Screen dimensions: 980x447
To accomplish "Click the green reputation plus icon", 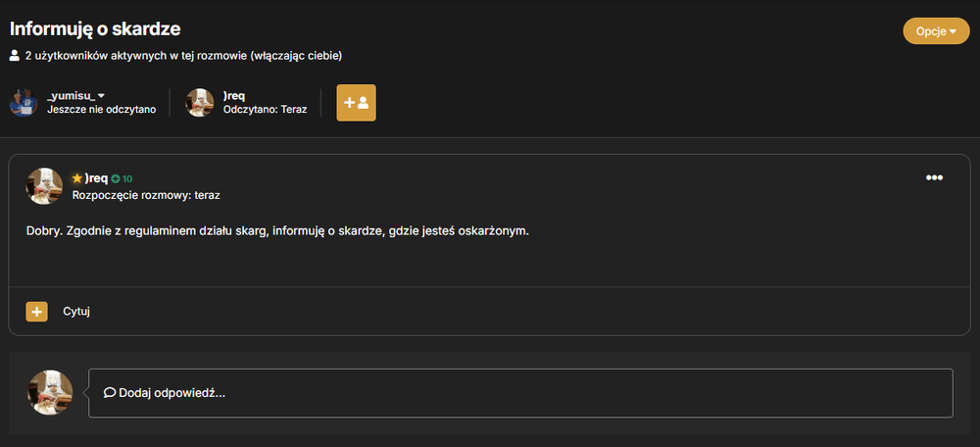I will point(115,179).
